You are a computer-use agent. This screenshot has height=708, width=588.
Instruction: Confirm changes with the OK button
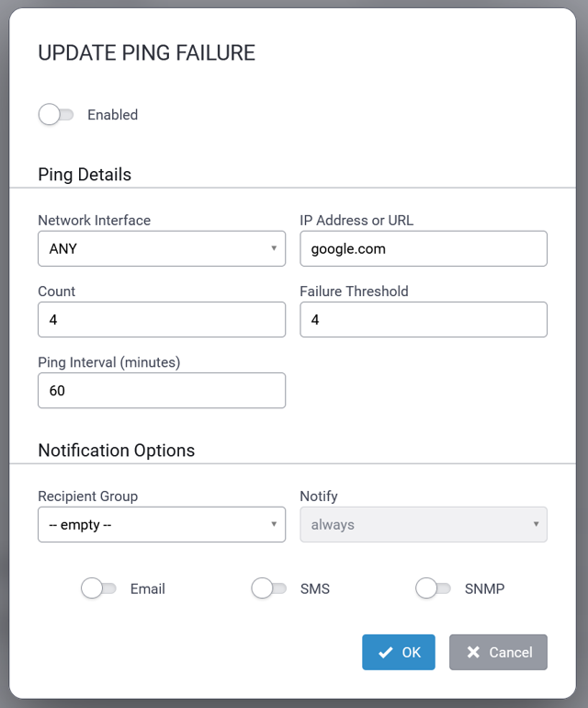[399, 652]
